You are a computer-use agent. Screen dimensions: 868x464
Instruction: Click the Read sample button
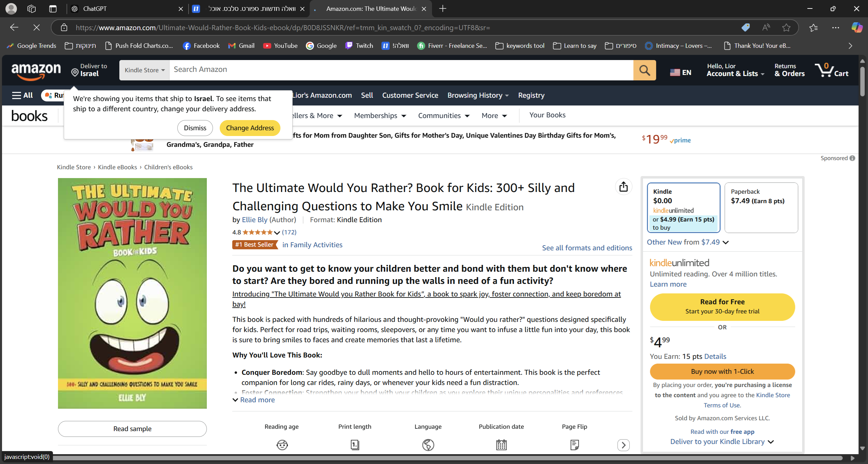(132, 429)
